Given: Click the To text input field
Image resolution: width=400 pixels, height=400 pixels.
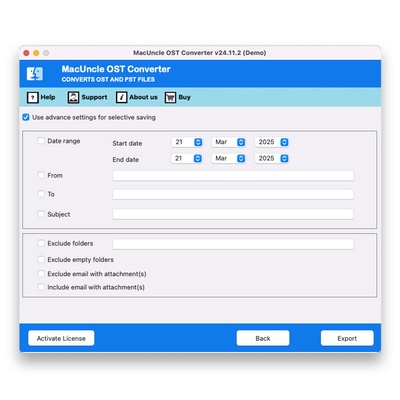Looking at the screenshot, I should 233,194.
